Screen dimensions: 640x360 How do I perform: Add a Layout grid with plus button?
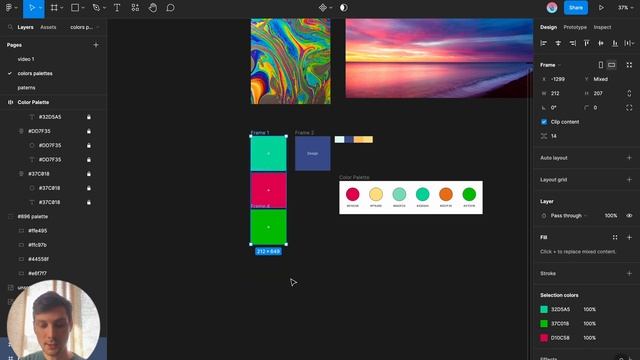click(629, 180)
